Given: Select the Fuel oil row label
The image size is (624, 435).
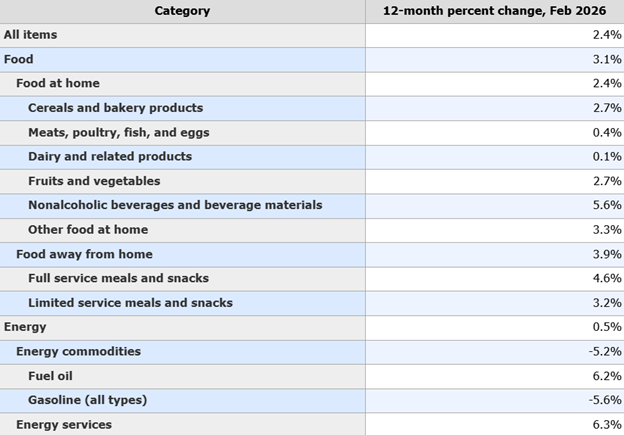Looking at the screenshot, I should point(51,376).
